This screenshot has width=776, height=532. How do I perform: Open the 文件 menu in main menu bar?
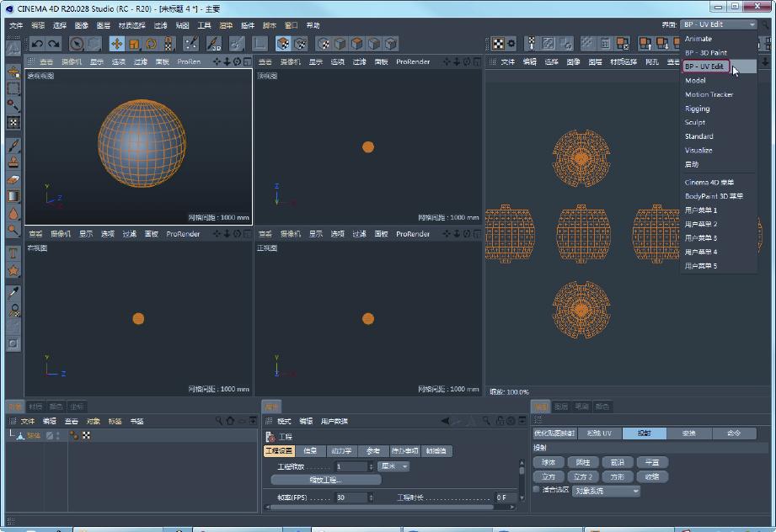[16, 25]
